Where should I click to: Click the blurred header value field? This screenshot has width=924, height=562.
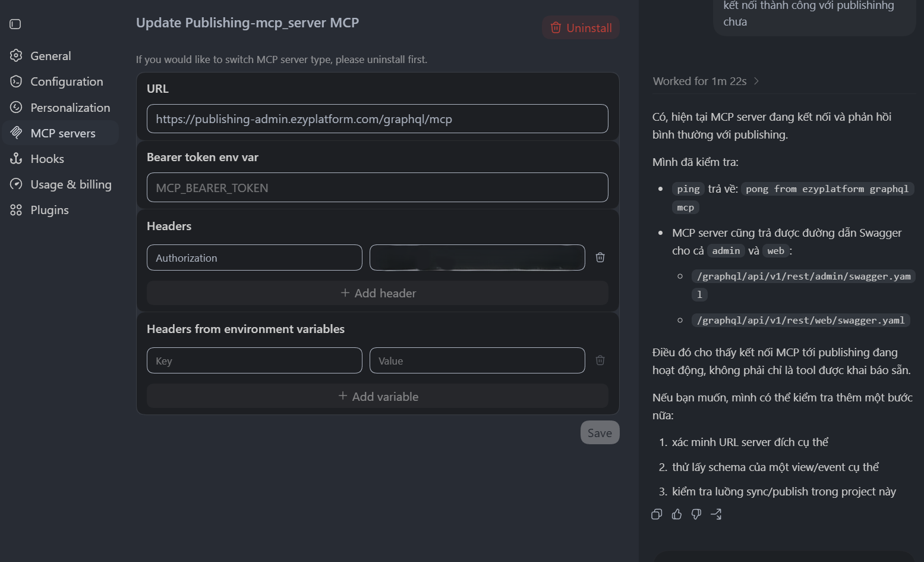(477, 258)
